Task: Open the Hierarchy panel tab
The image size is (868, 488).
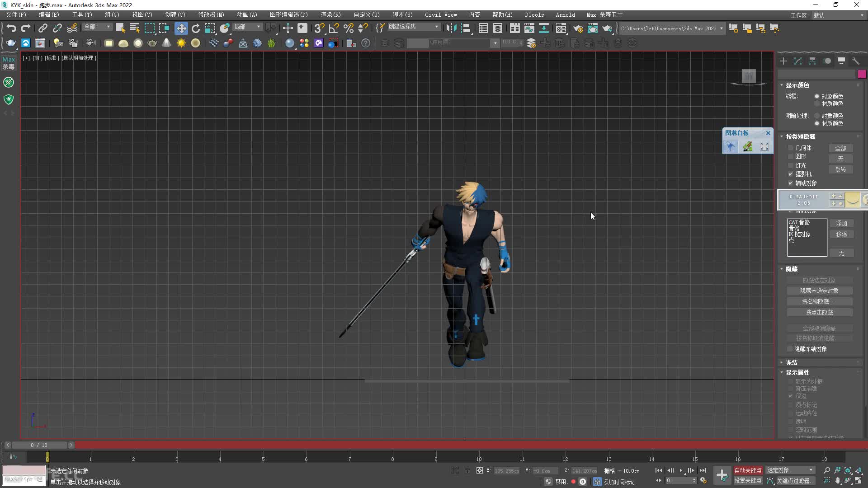Action: (812, 61)
